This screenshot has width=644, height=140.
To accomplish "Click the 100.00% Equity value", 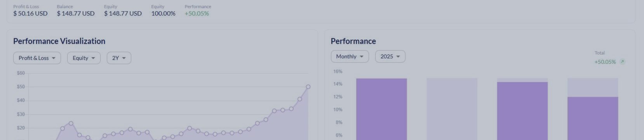I will coord(163,14).
